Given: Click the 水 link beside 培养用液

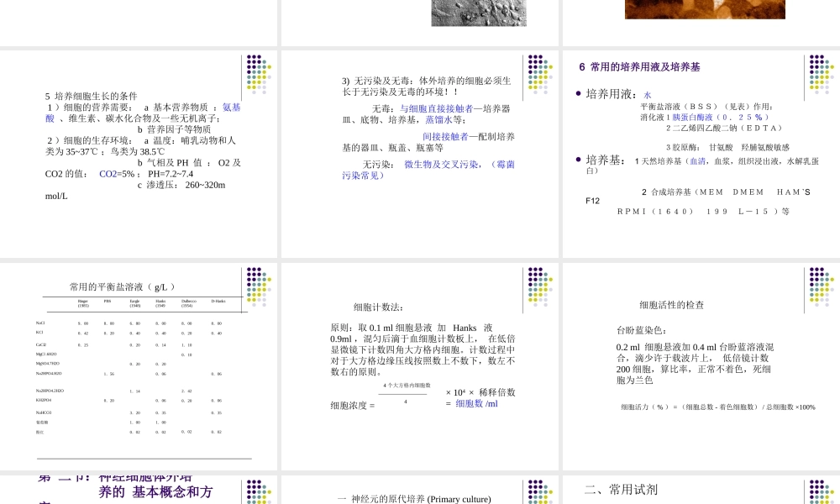Looking at the screenshot, I should click(648, 95).
